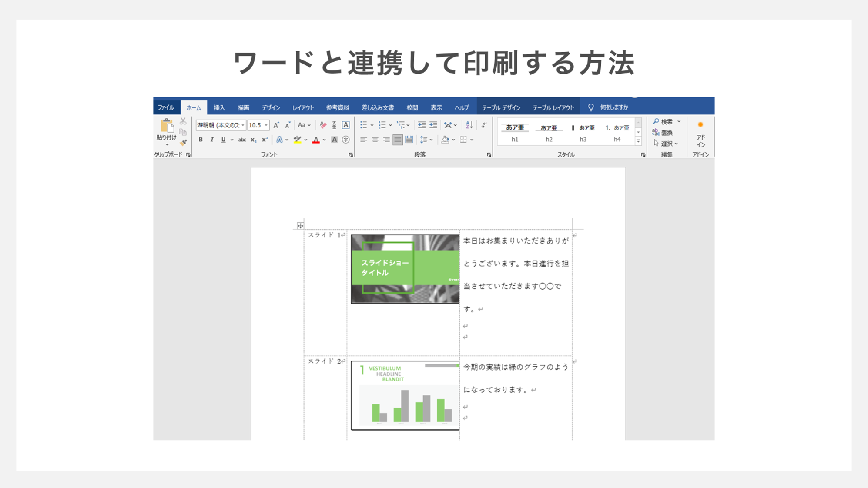Switch to the 差し込み文書 tab
The width and height of the screenshot is (868, 488).
[378, 107]
